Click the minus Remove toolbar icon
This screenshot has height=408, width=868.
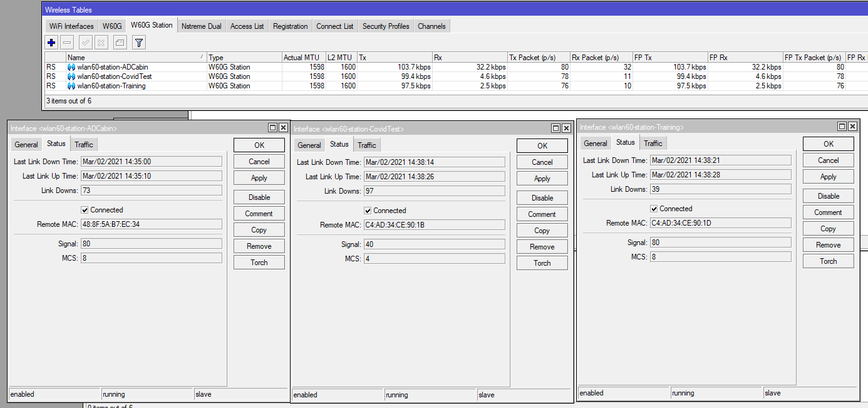[x=68, y=43]
